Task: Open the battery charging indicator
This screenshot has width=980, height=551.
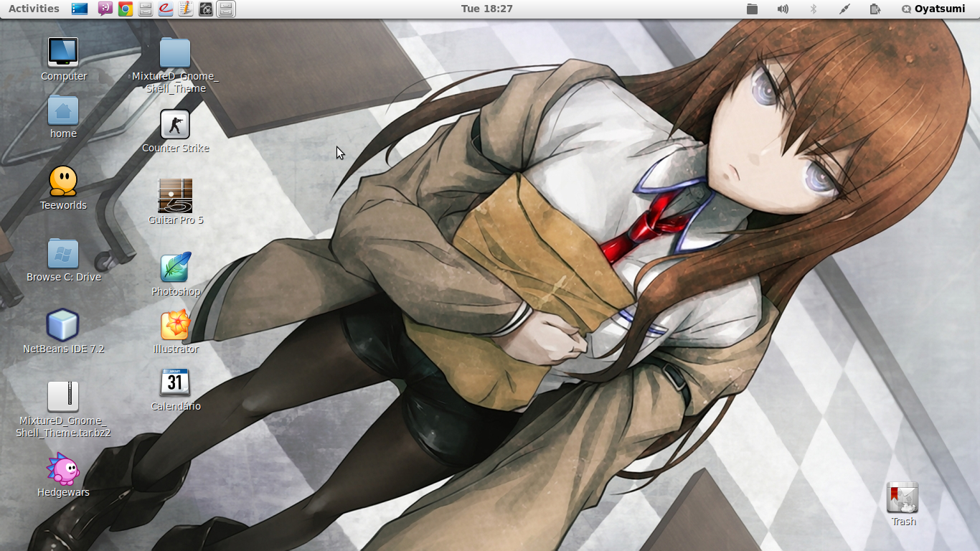Action: 875,9
